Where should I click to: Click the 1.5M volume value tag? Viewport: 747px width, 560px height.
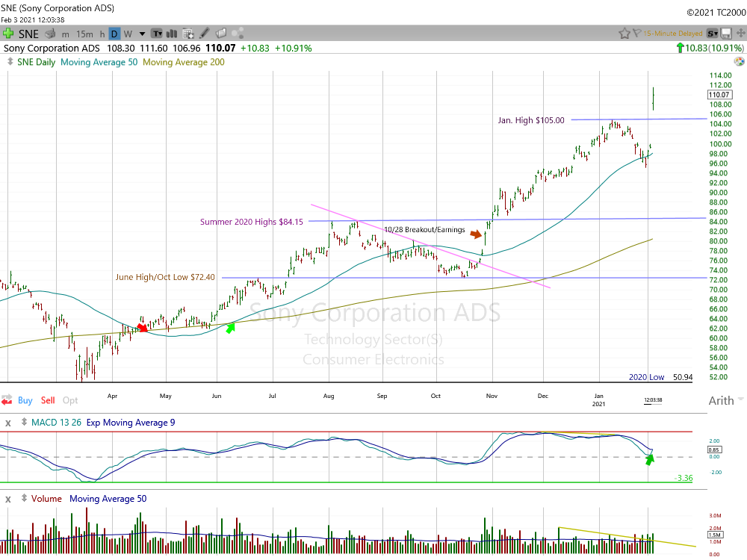pyautogui.click(x=715, y=535)
